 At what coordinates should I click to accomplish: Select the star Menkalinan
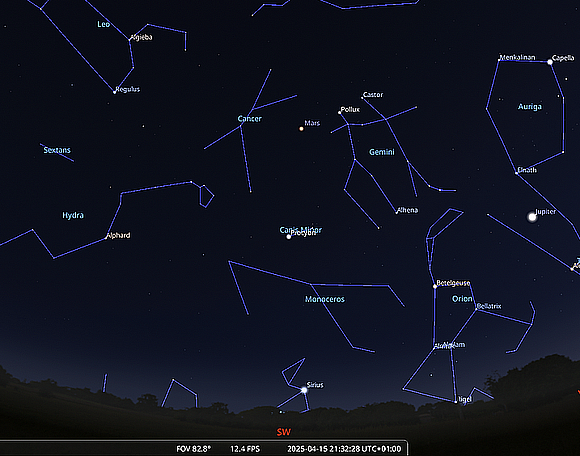499,60
